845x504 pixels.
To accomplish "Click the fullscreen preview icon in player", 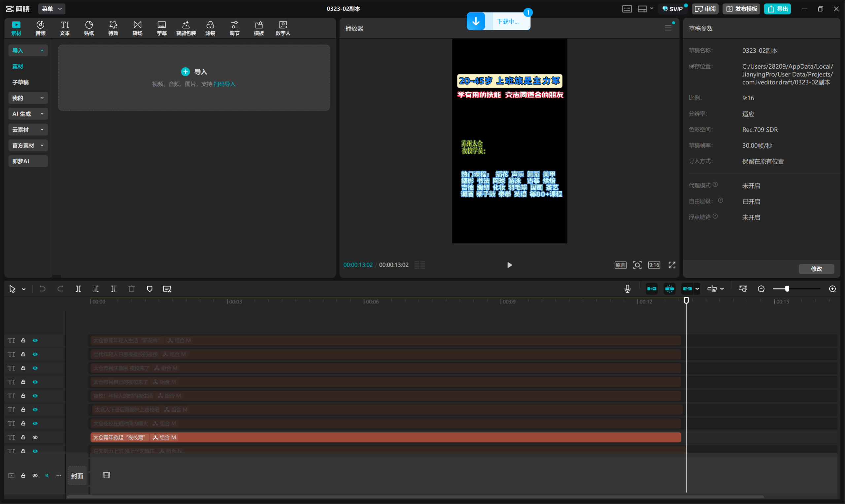I will [672, 265].
